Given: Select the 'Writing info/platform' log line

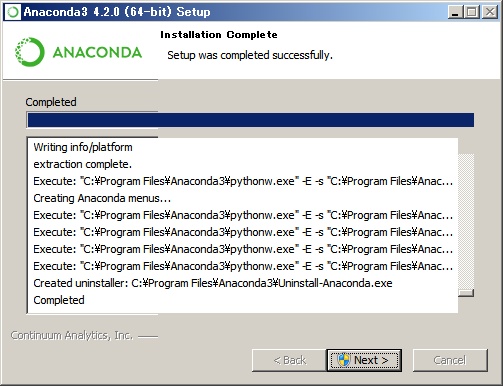Looking at the screenshot, I should (83, 147).
